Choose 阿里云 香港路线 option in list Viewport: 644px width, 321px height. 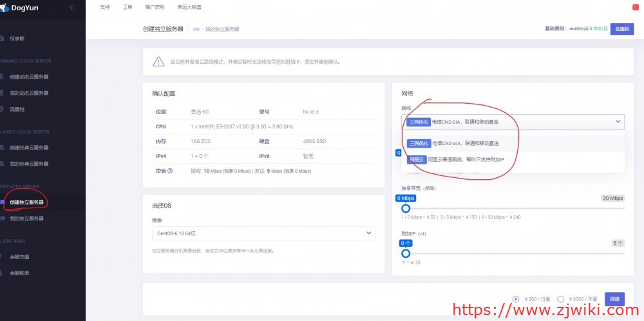pyautogui.click(x=513, y=159)
